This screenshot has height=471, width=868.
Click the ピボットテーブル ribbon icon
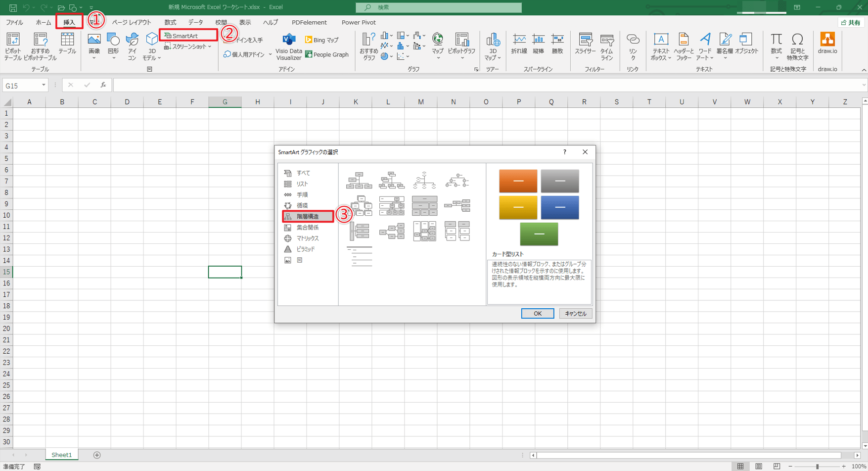click(13, 47)
